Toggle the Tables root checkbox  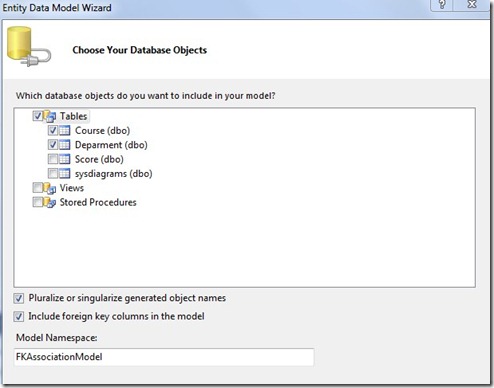[37, 116]
